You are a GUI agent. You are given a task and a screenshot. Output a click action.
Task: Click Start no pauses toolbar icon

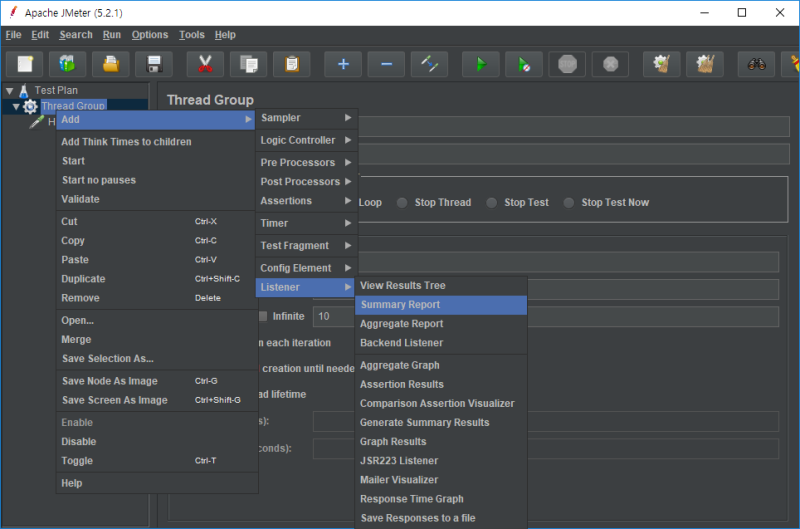(x=524, y=64)
